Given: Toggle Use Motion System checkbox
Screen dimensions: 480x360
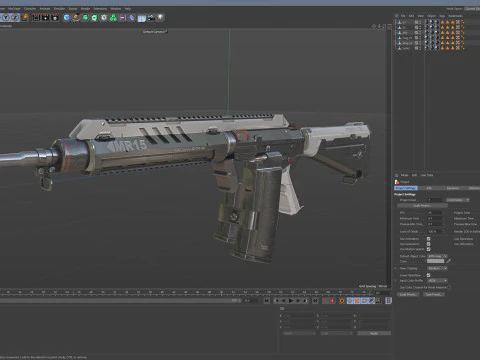Looking at the screenshot, I should pos(428,249).
